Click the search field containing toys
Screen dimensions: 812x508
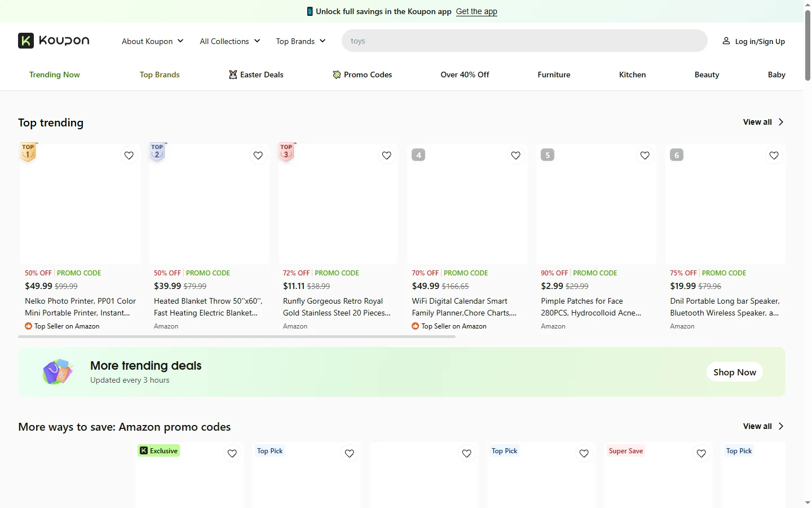coord(524,41)
